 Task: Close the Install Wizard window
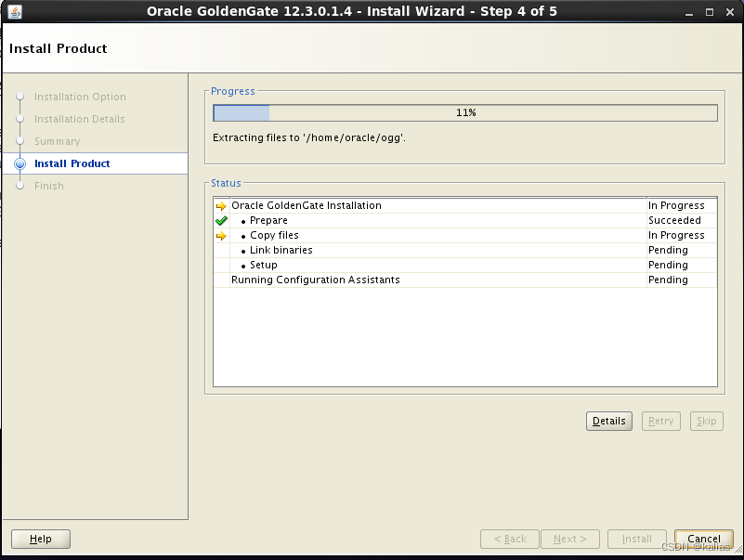(730, 12)
